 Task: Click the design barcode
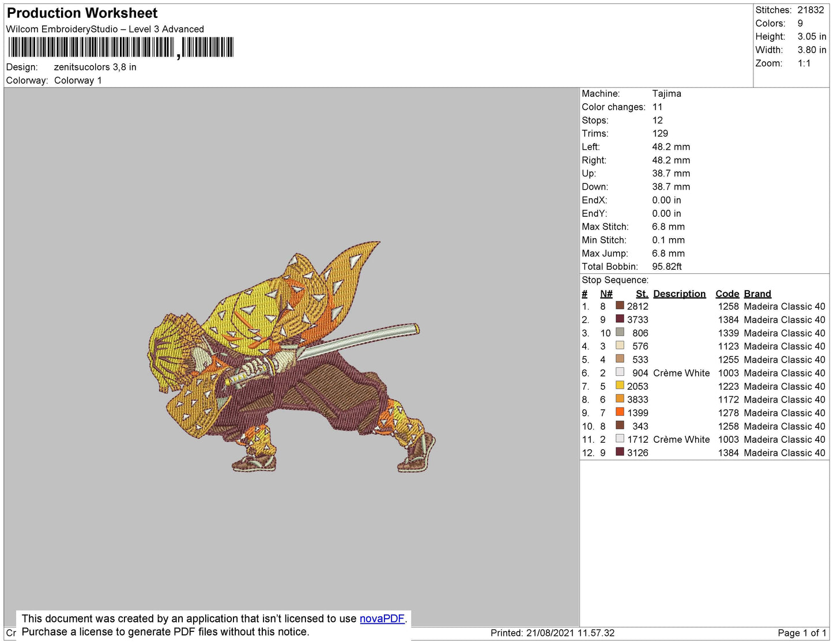pyautogui.click(x=120, y=47)
